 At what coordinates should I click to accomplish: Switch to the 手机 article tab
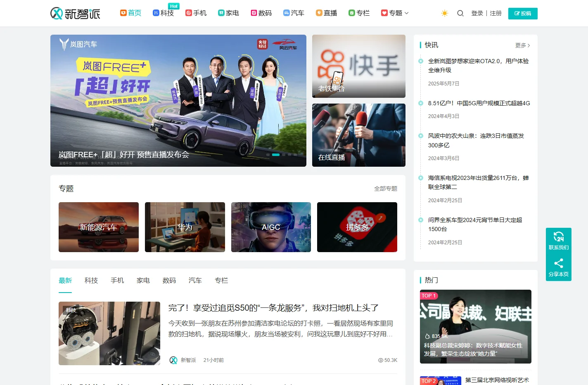(117, 281)
